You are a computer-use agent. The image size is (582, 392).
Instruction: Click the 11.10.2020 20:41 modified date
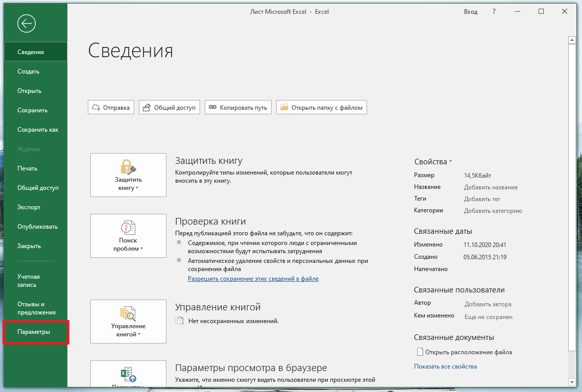pos(485,245)
